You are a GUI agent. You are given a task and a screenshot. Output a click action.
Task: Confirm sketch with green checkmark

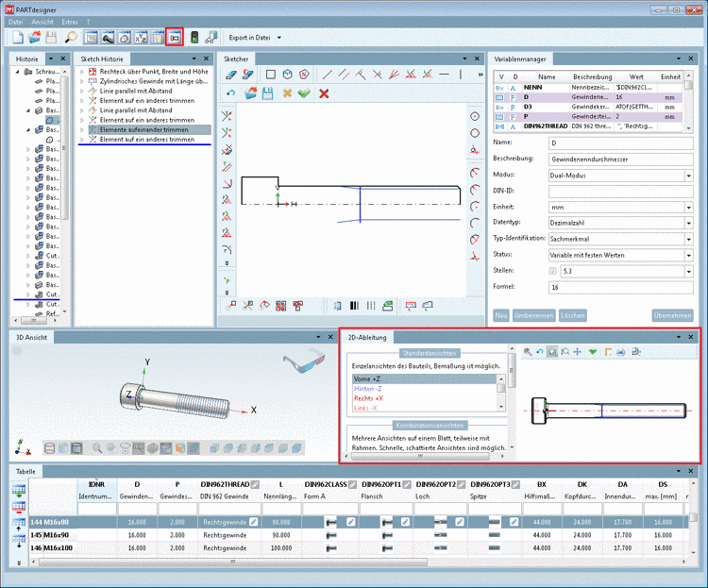(x=304, y=93)
